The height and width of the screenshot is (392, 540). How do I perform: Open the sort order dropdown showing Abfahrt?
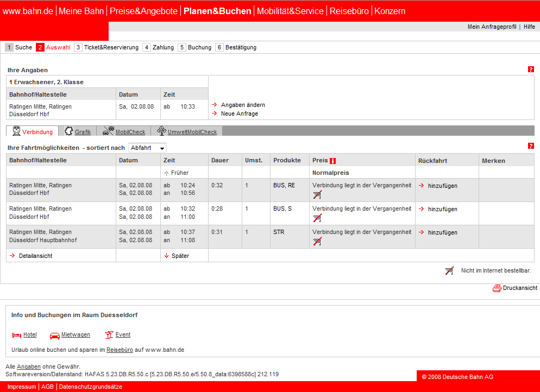point(147,148)
